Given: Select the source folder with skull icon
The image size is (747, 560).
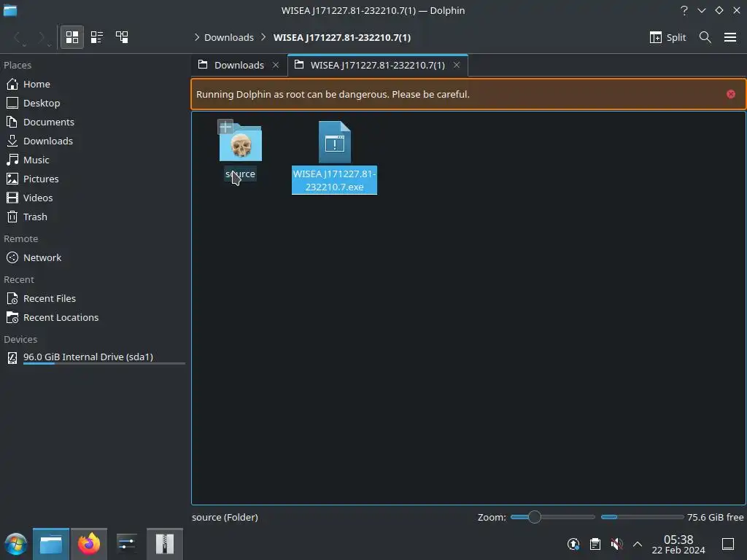Looking at the screenshot, I should [241, 143].
